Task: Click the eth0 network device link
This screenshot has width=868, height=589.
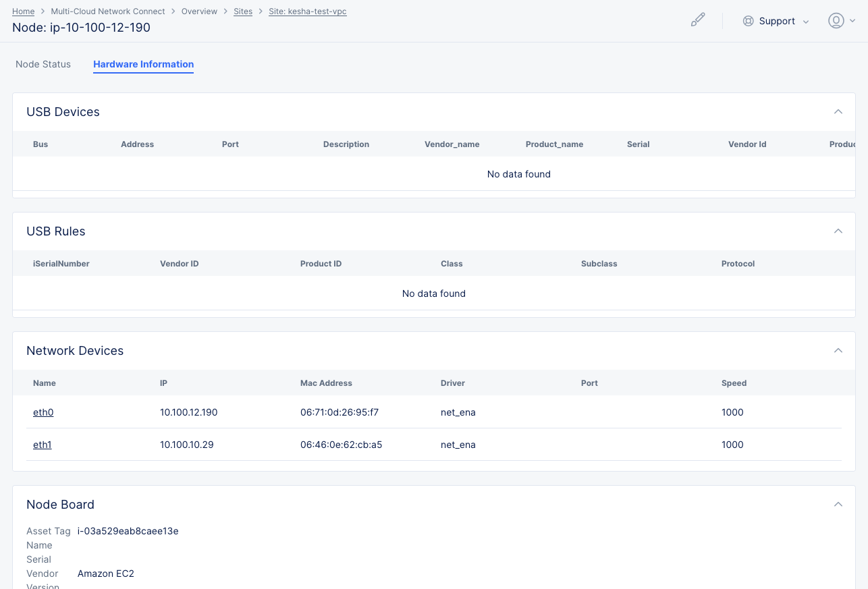Action: (43, 412)
